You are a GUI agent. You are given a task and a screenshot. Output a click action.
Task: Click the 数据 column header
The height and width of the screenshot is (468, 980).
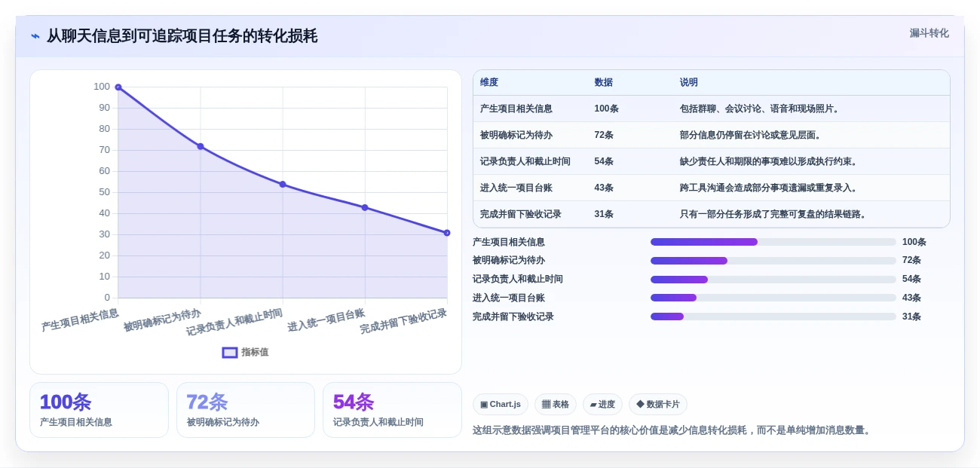tap(603, 82)
